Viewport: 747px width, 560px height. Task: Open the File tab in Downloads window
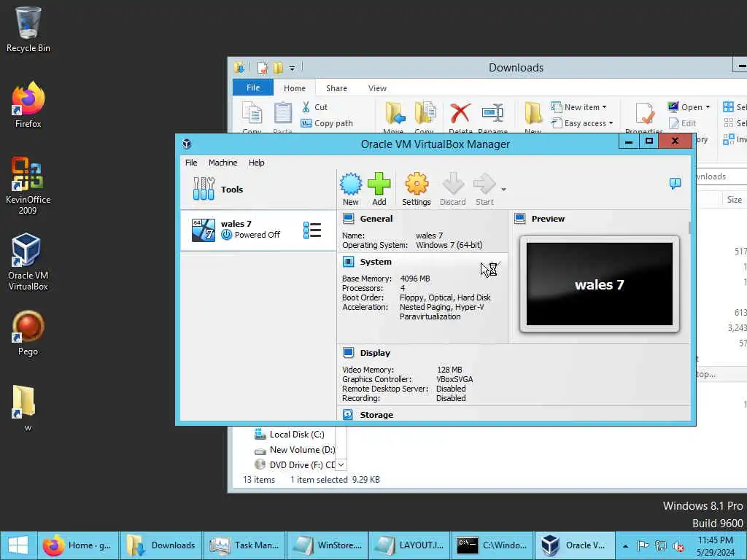pos(253,87)
